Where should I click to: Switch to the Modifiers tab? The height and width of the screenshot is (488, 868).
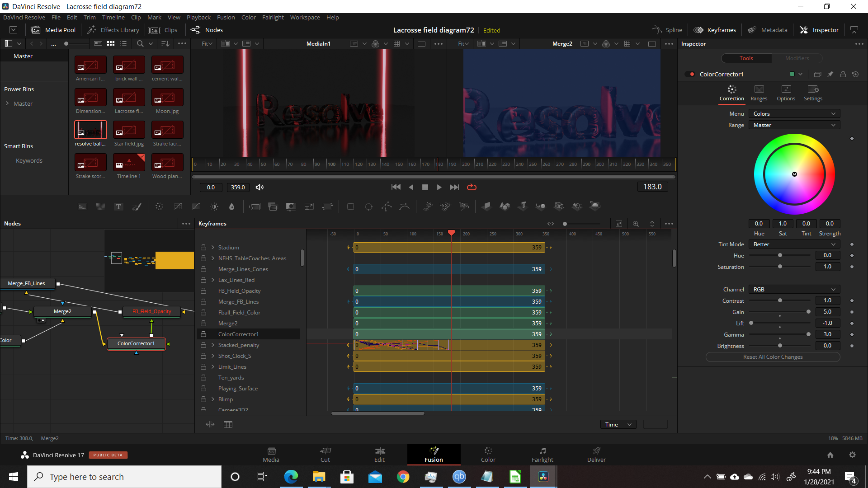[x=797, y=58]
